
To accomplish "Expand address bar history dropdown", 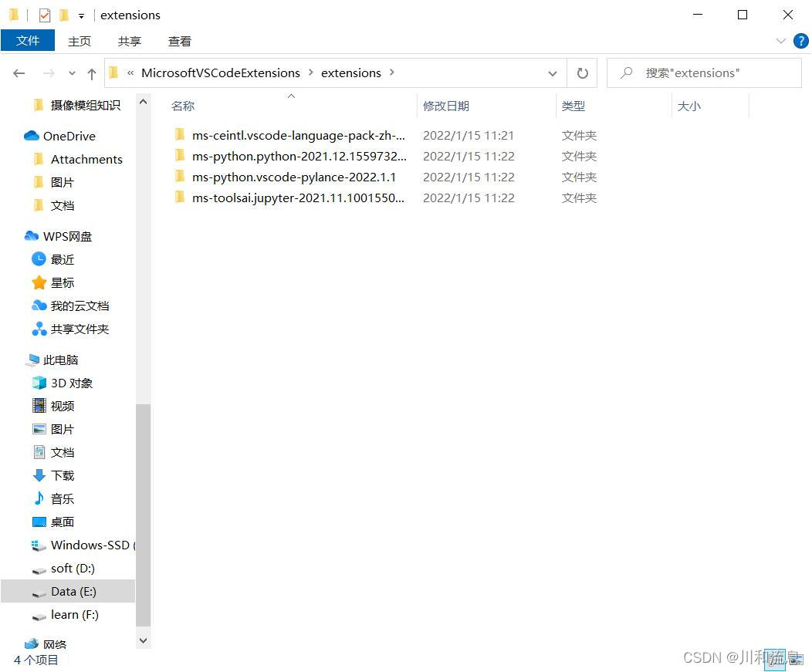I will (553, 73).
